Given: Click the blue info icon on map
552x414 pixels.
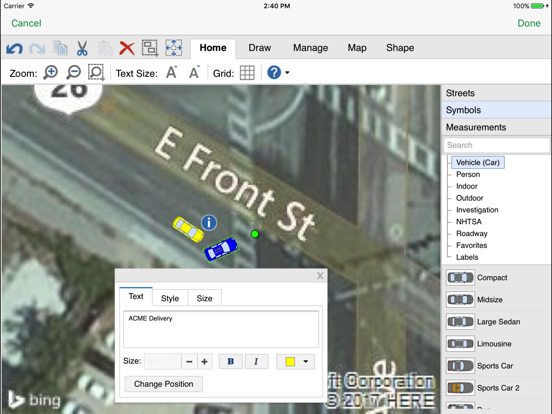Looking at the screenshot, I should pyautogui.click(x=209, y=222).
